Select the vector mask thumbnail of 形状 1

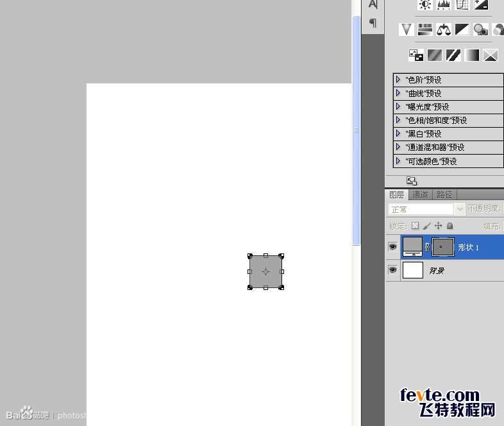(442, 247)
